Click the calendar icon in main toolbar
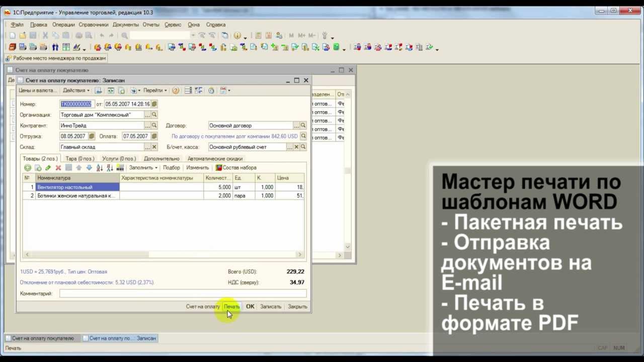This screenshot has height=362, width=644. pyautogui.click(x=269, y=36)
